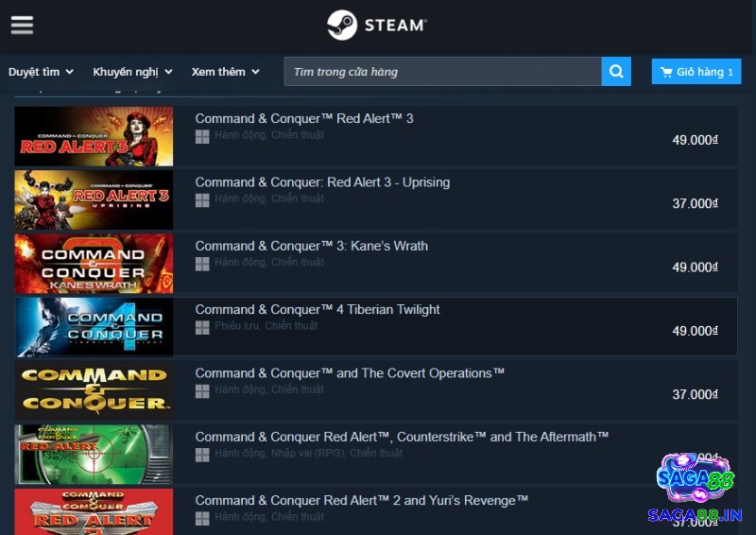This screenshot has height=535, width=756.
Task: Click genre tags under Uprising title
Action: coord(269,198)
